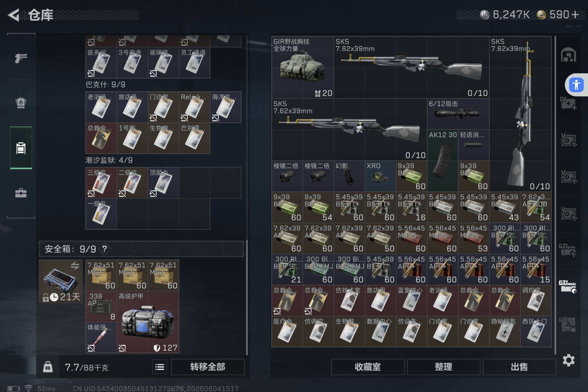Go back using the arrow beside 仓库
The height and width of the screenshot is (392, 588).
pyautogui.click(x=13, y=15)
